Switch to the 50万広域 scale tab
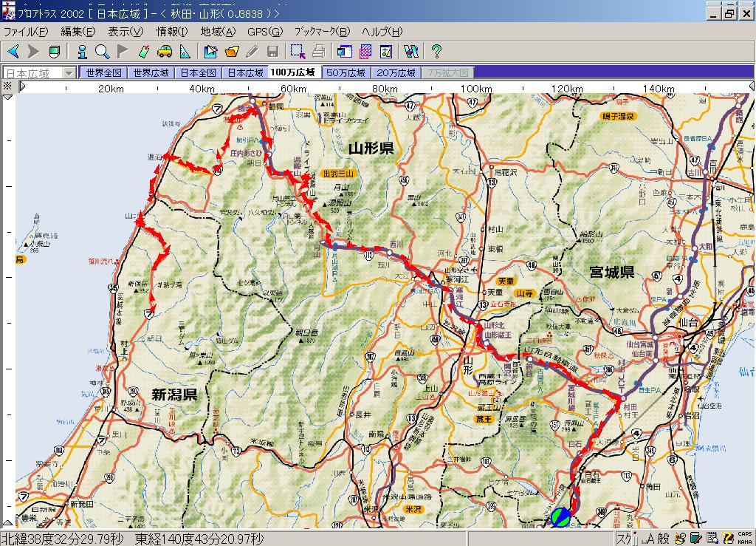The image size is (756, 546). [346, 72]
